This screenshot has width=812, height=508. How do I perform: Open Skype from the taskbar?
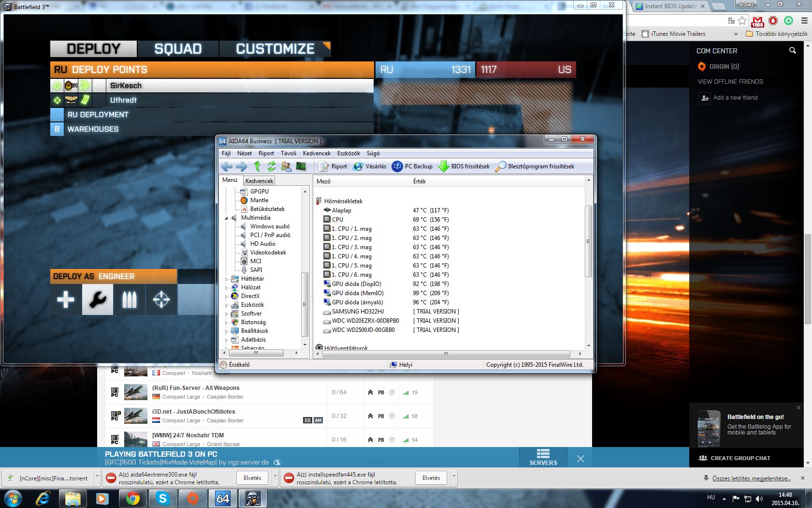click(x=163, y=498)
